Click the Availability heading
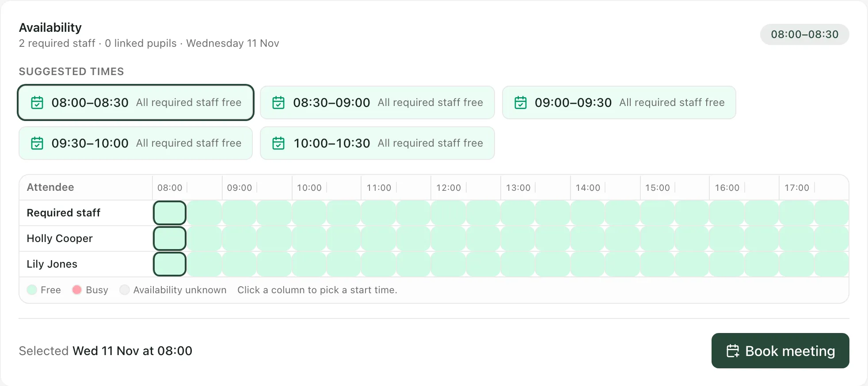 50,27
